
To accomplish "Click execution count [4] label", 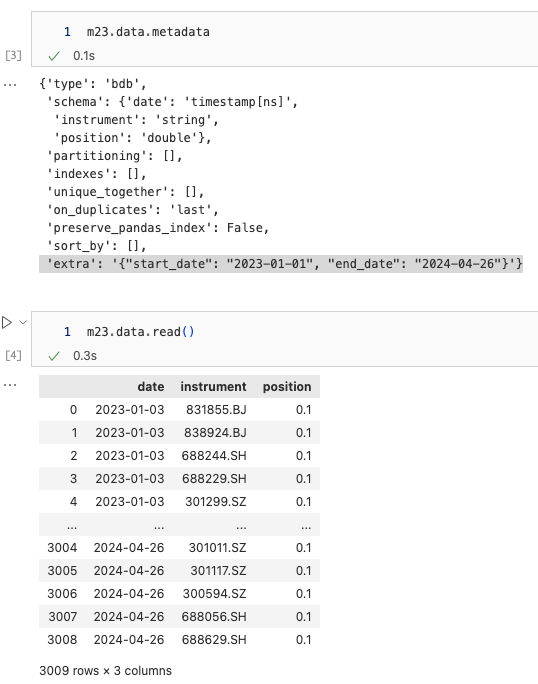I will point(13,356).
